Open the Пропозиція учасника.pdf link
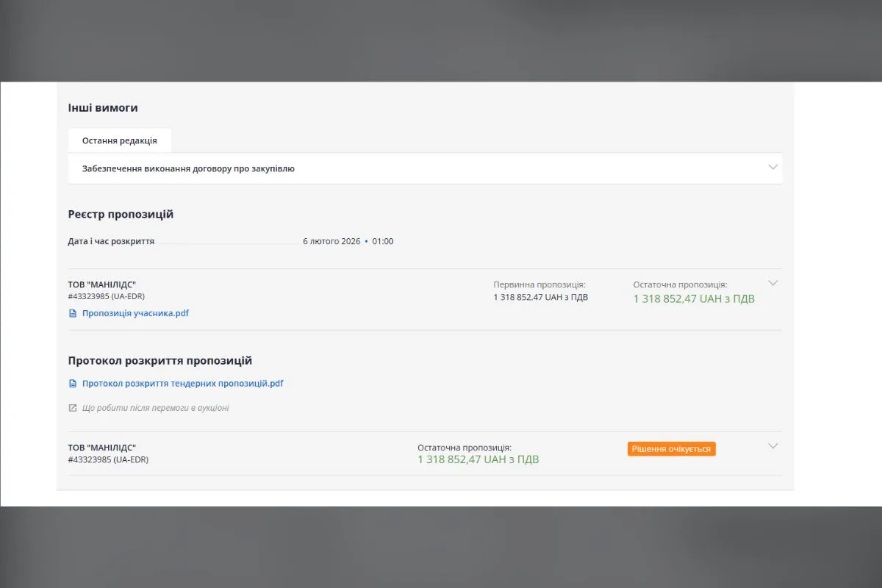Image resolution: width=882 pixels, height=588 pixels. [135, 313]
